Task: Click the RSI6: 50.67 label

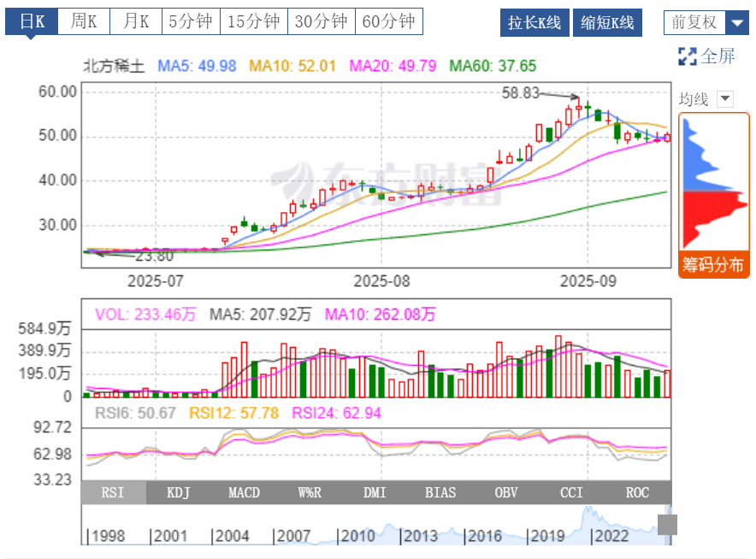Action: (x=135, y=413)
